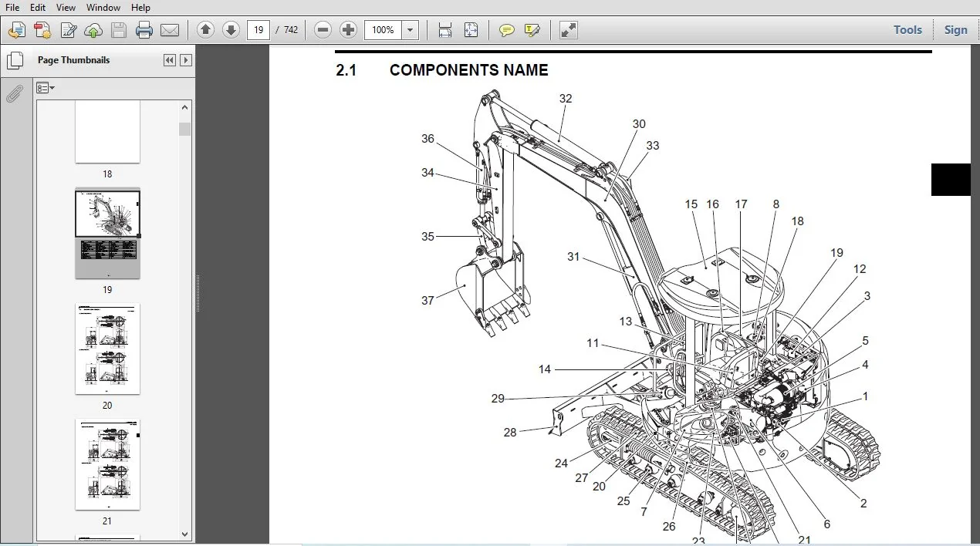This screenshot has height=546, width=980.
Task: Open the thumbnails options dropdown menu
Action: point(46,88)
